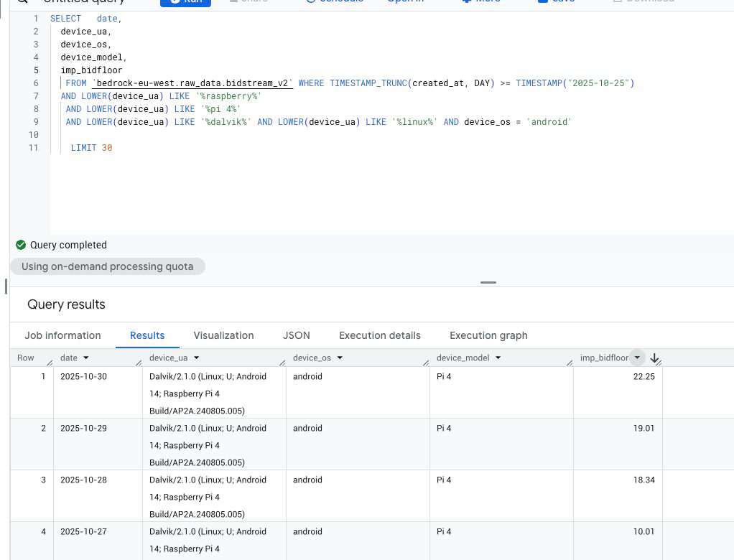The image size is (734, 560).
Task: Click the '%pi 4%' string on line 8
Action: point(220,109)
